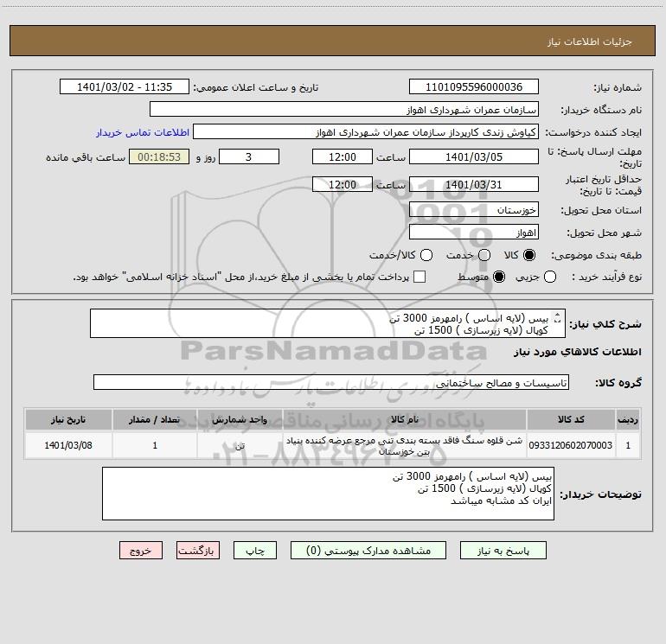Click the date cell 1401/03/08
Screen dimensions: 666x644
click(68, 445)
